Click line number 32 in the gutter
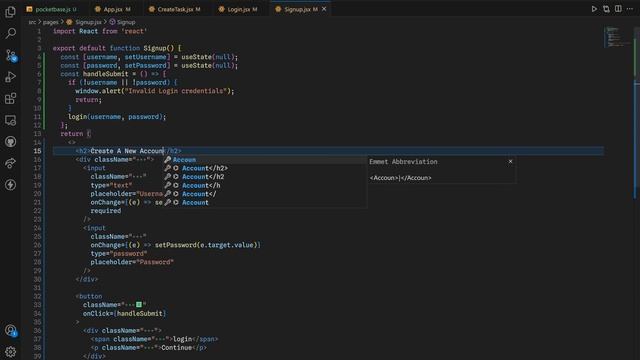640x360 pixels. click(x=37, y=296)
